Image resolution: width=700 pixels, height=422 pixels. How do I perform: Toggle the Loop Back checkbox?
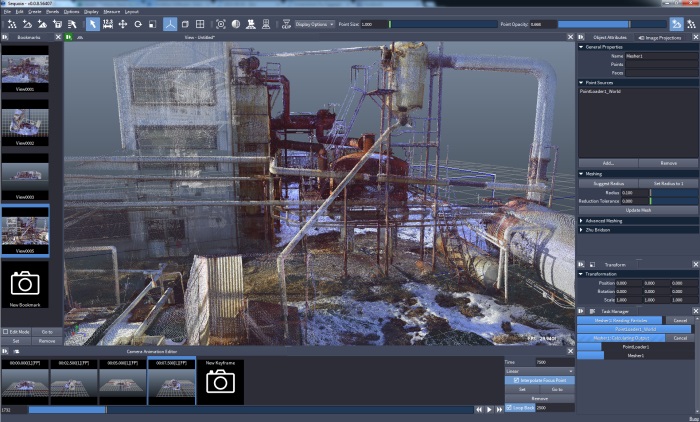[509, 407]
